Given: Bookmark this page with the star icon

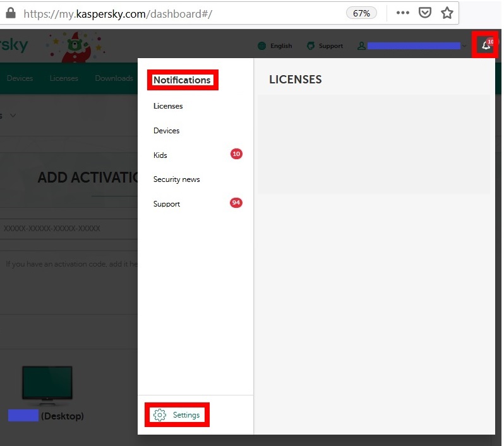Looking at the screenshot, I should 447,13.
